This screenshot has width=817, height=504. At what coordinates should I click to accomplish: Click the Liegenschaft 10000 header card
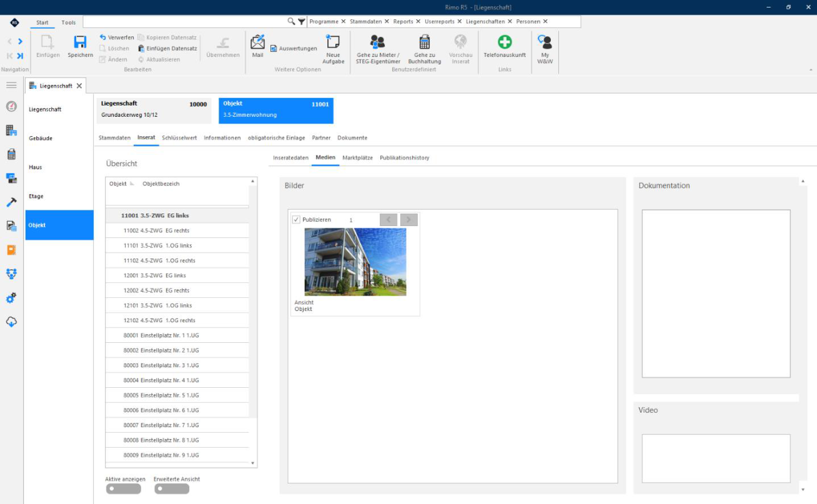pyautogui.click(x=154, y=111)
